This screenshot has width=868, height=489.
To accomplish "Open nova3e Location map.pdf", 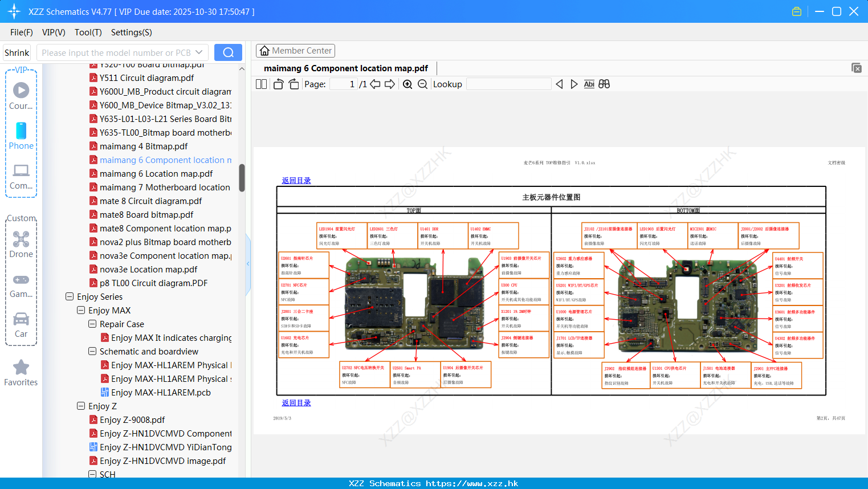I will point(143,270).
